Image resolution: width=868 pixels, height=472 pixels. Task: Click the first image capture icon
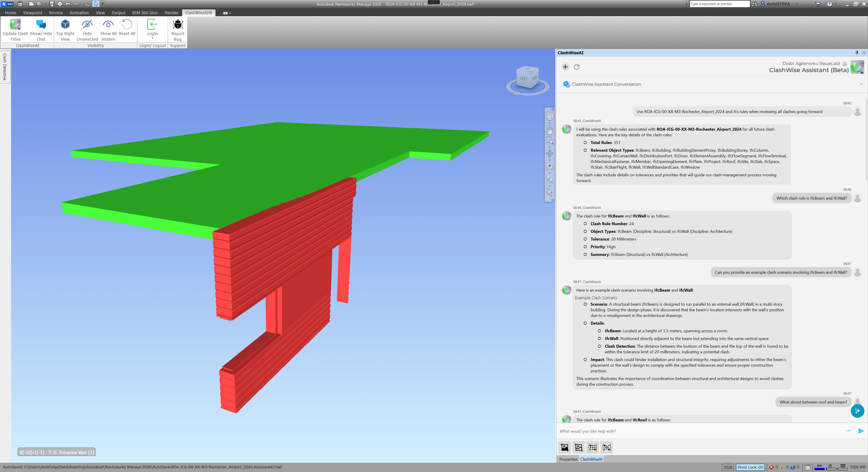[564, 447]
